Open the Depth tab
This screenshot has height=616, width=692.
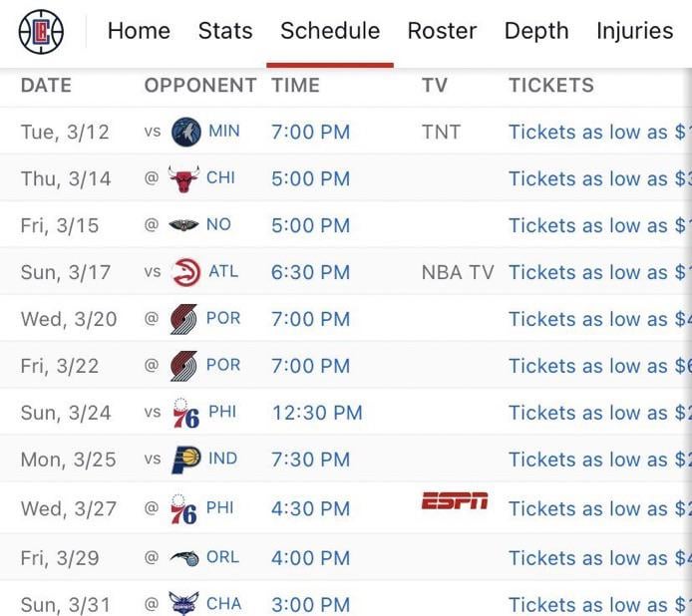point(536,31)
